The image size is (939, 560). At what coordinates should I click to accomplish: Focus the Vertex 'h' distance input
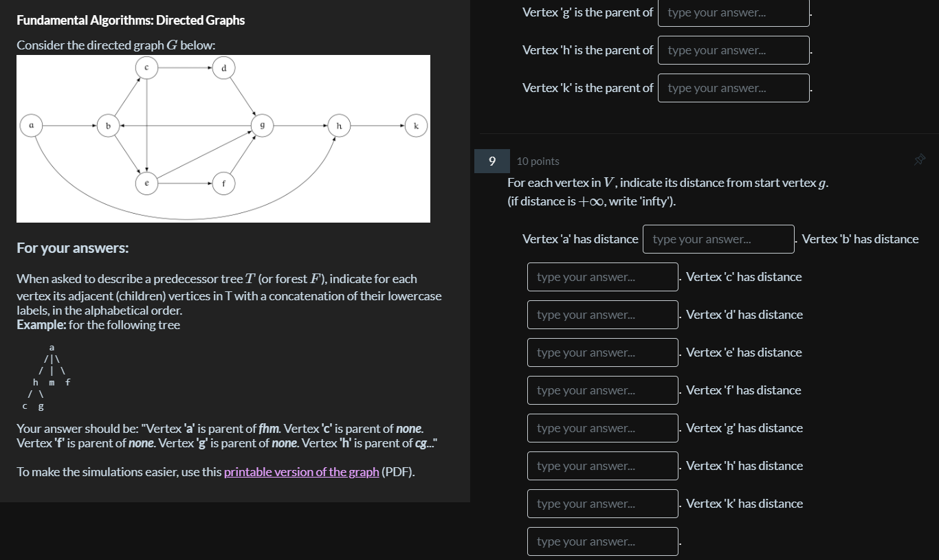pyautogui.click(x=602, y=503)
